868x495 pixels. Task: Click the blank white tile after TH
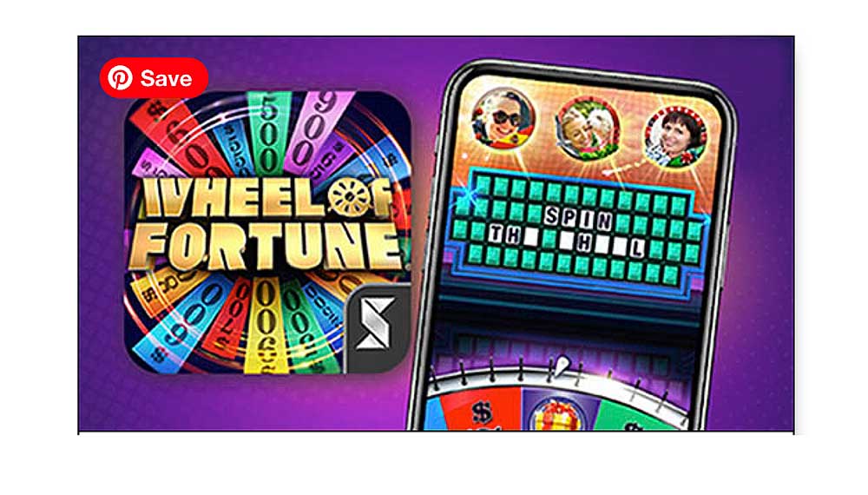pyautogui.click(x=531, y=238)
